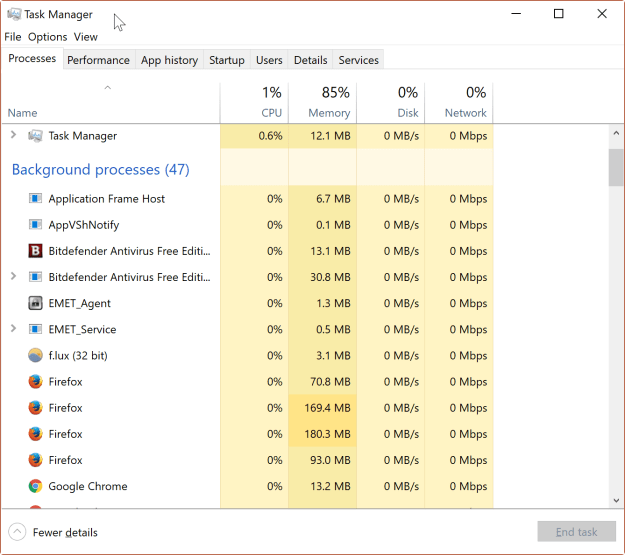Select the AppVShNotify process icon
This screenshot has height=555, width=625.
click(x=35, y=225)
